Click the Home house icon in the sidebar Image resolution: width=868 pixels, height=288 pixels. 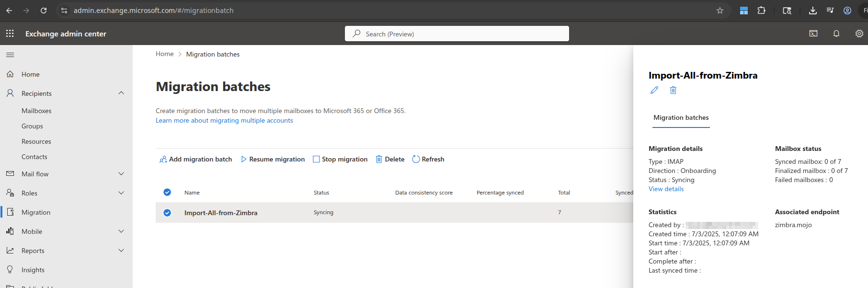pyautogui.click(x=10, y=74)
